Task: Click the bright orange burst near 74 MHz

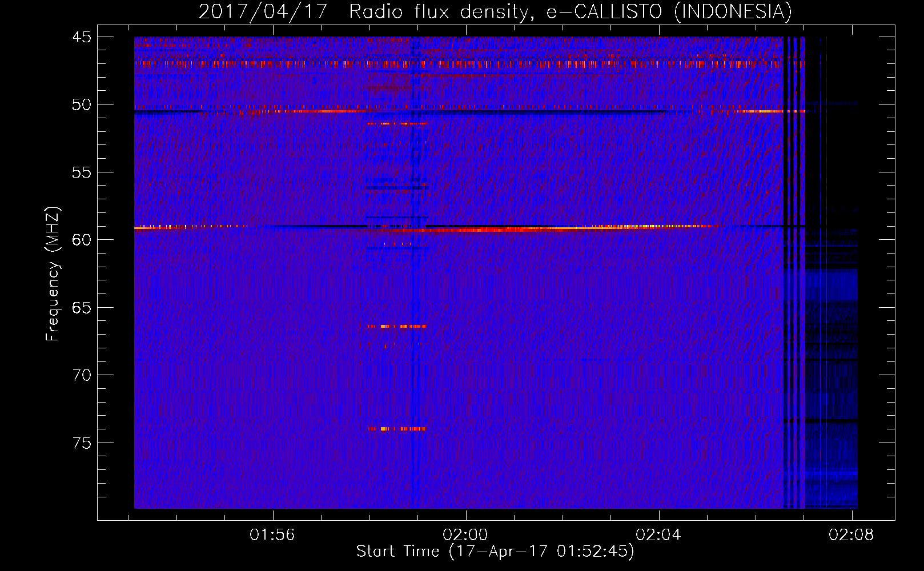Action: [397, 429]
